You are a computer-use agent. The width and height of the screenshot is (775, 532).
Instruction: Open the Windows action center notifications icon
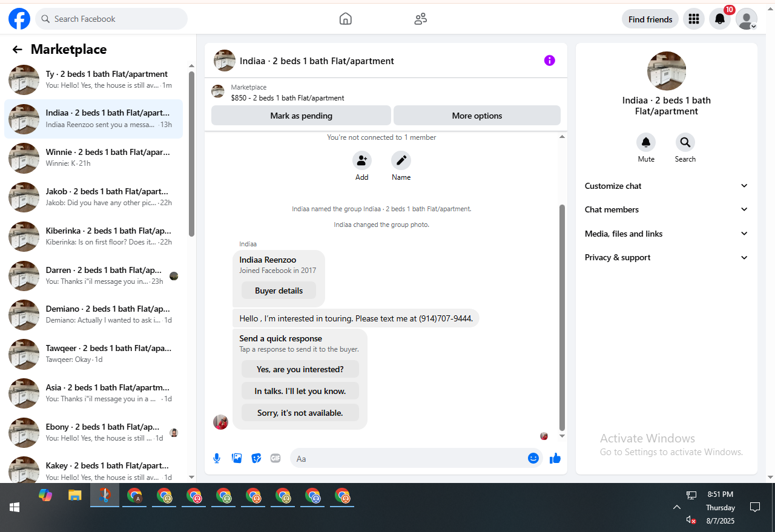[x=755, y=507]
